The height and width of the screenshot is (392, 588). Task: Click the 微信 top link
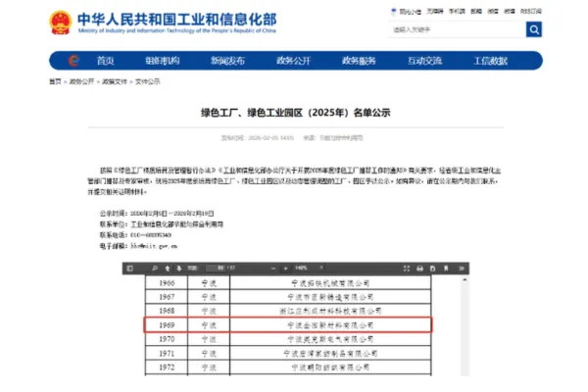(x=493, y=11)
